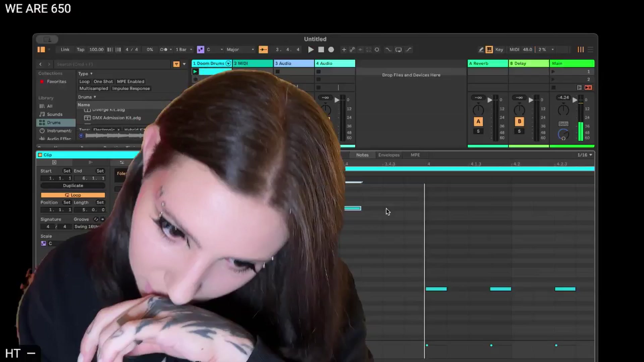The width and height of the screenshot is (644, 362).
Task: Select the Drums library category
Action: [56, 123]
